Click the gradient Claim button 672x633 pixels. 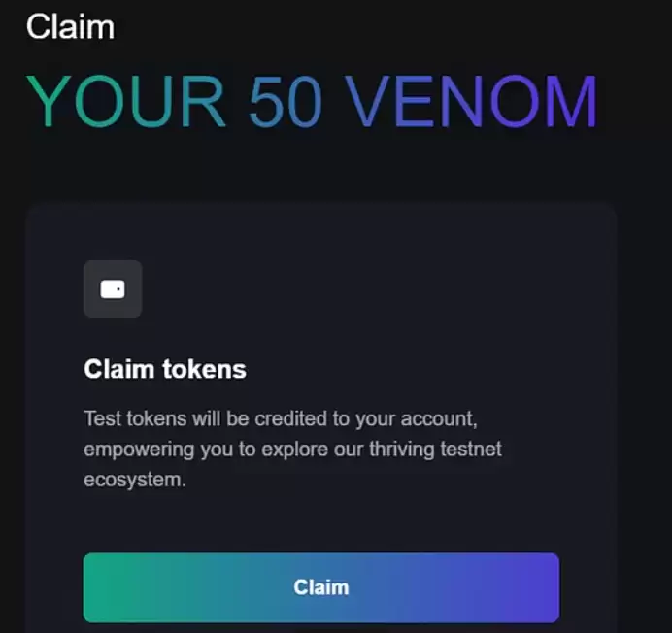click(321, 587)
